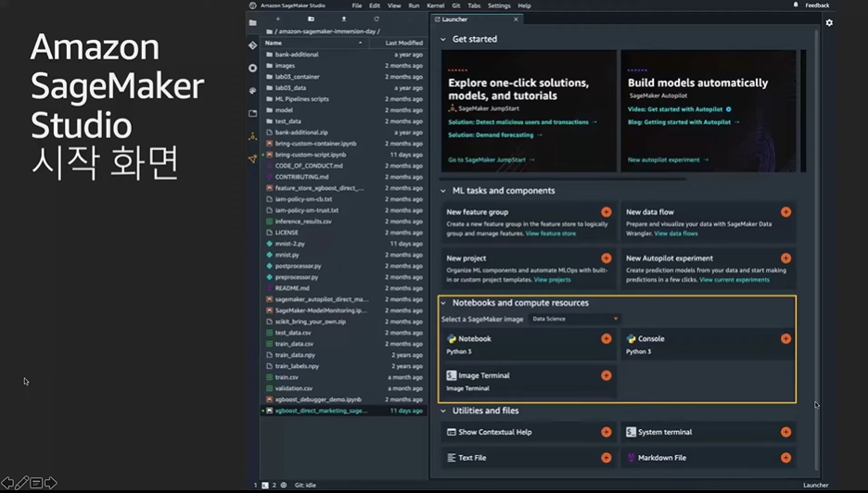Viewport: 868px width, 493px height.
Task: Click plus icon on Show Contextual Help card
Action: (606, 432)
